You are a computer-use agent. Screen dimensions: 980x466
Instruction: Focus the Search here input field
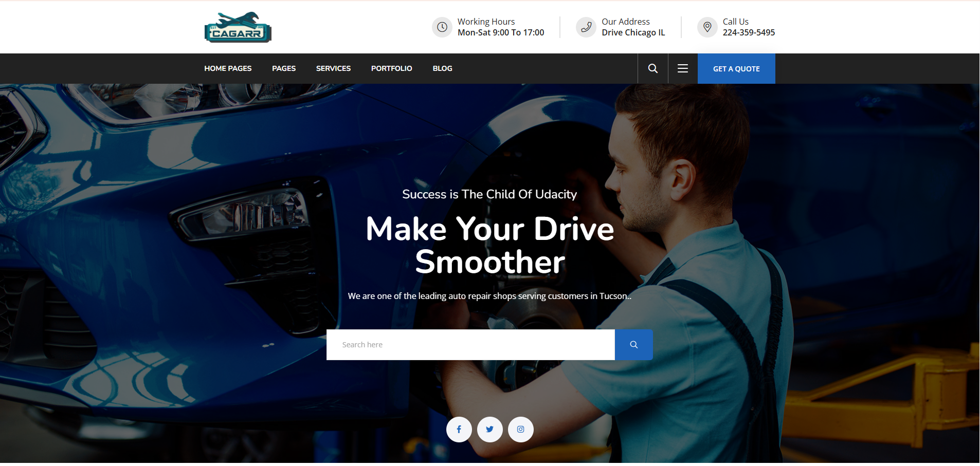[470, 345]
